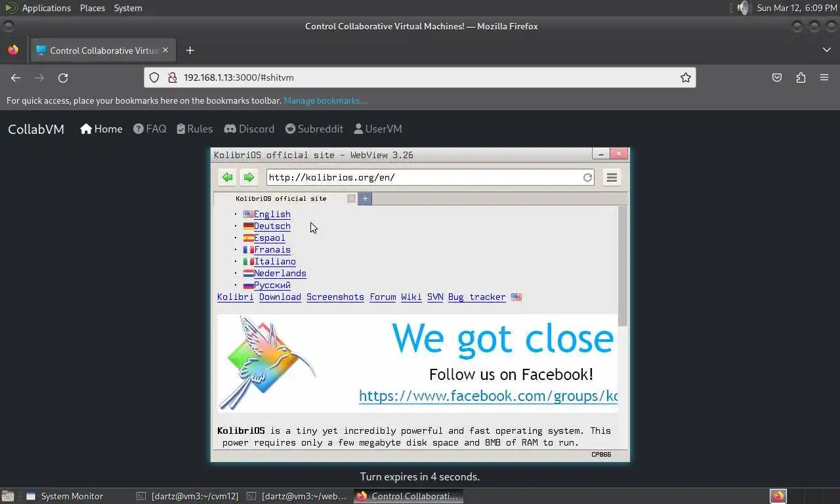Click Firefox forward arrow button

[39, 77]
